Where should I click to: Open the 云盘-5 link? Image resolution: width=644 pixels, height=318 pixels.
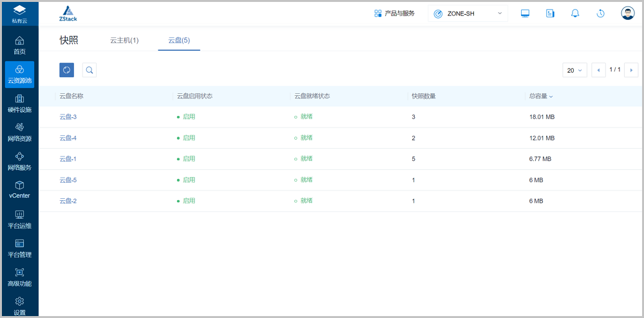[x=68, y=180]
